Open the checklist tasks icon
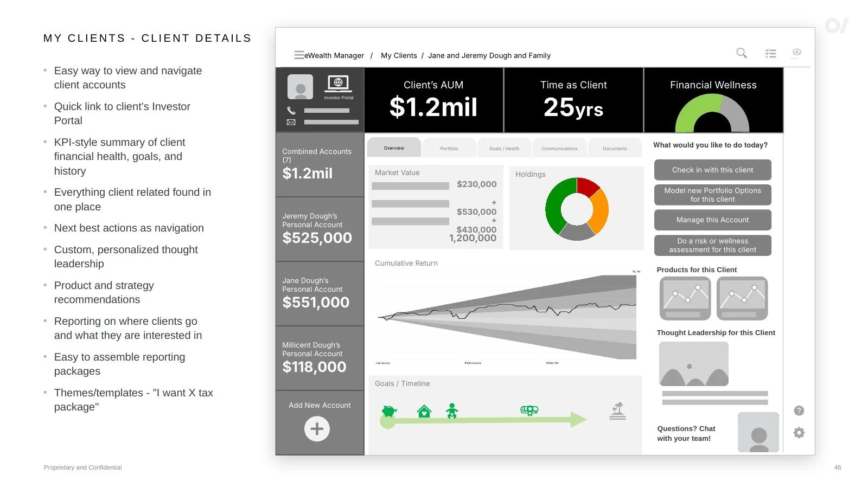The height and width of the screenshot is (488, 868). [x=770, y=53]
